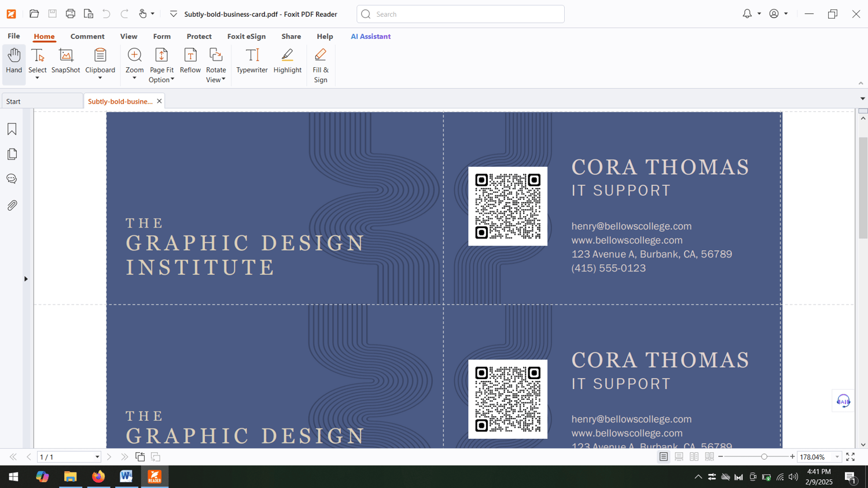Open the Comment ribbon tab
The height and width of the screenshot is (488, 868).
tap(87, 36)
